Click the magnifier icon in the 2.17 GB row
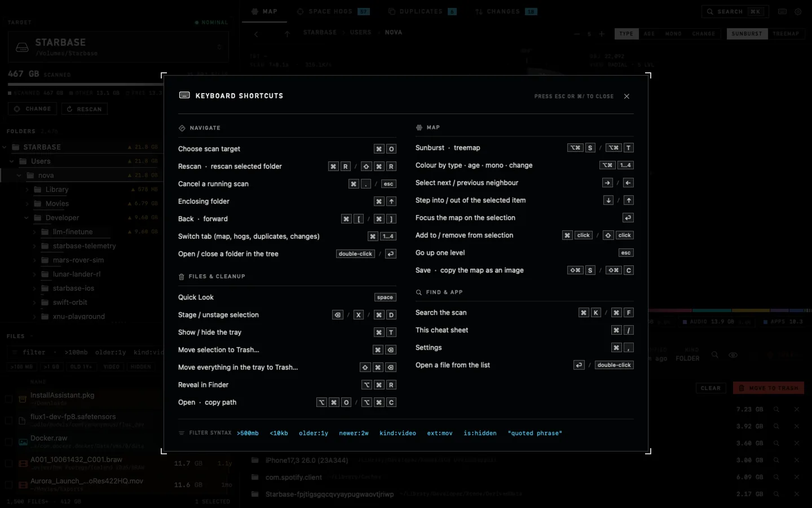Image resolution: width=812 pixels, height=508 pixels. click(x=776, y=494)
